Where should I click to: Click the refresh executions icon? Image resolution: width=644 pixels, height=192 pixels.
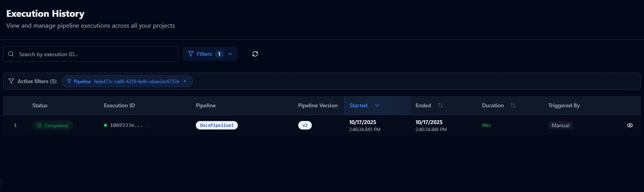pyautogui.click(x=255, y=54)
